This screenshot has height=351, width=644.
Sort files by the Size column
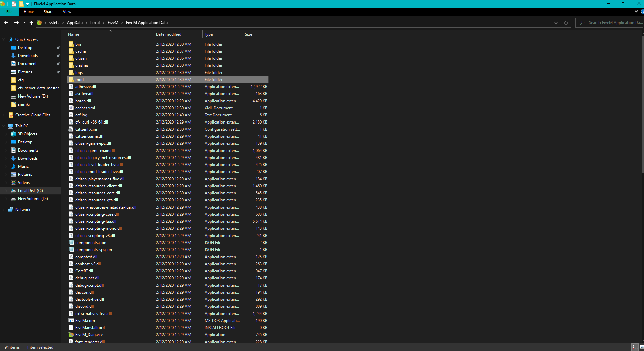[x=256, y=34]
